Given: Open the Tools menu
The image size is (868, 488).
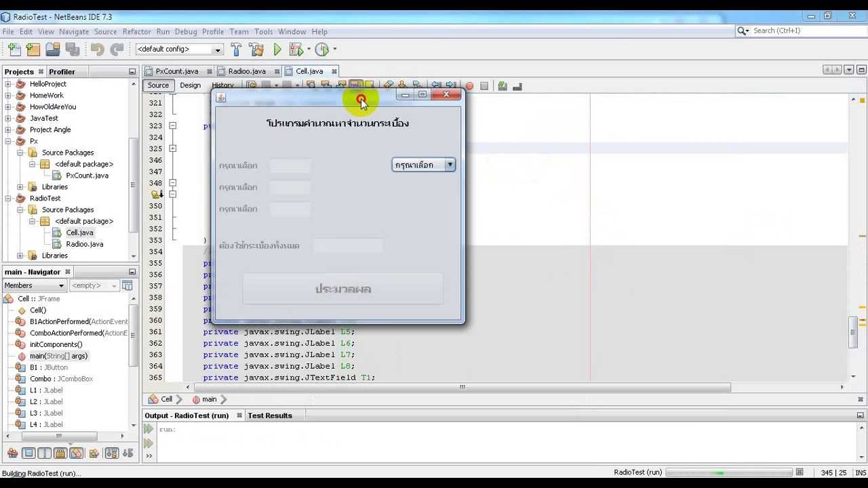Looking at the screenshot, I should pyautogui.click(x=264, y=32).
